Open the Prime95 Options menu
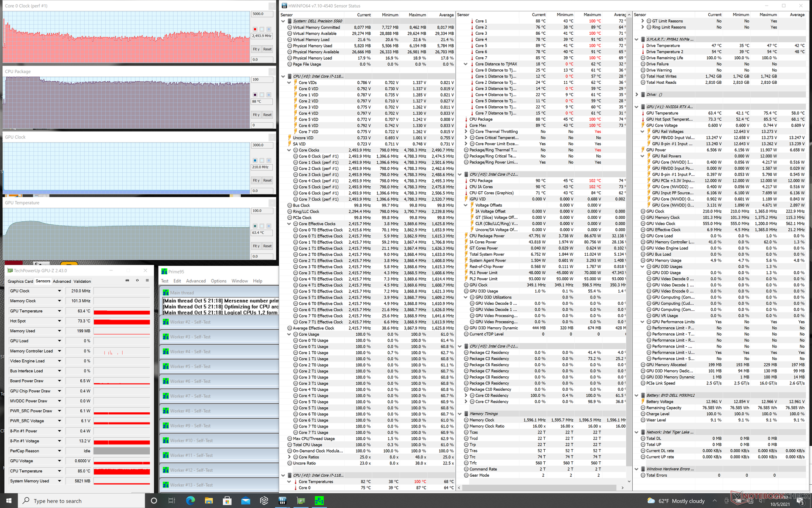Viewport: 812px width, 508px height. pyautogui.click(x=219, y=281)
